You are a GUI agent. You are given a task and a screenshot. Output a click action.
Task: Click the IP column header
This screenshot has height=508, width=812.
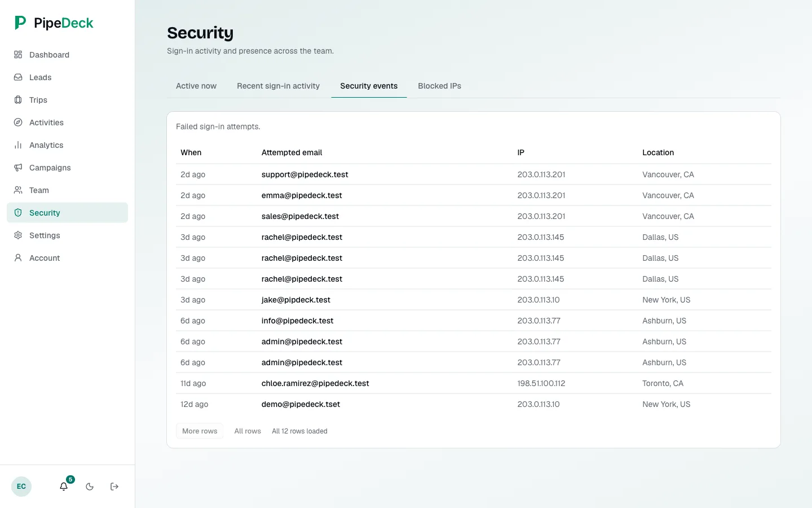coord(521,152)
